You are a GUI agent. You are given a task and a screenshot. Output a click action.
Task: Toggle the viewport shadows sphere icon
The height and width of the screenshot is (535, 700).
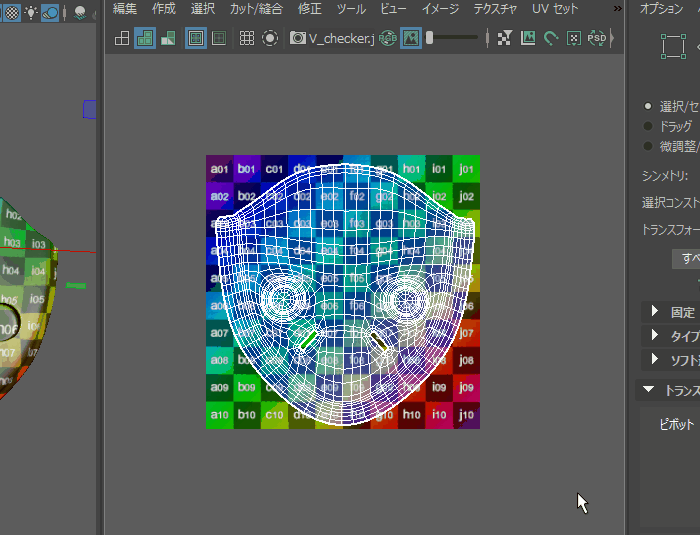(50, 13)
